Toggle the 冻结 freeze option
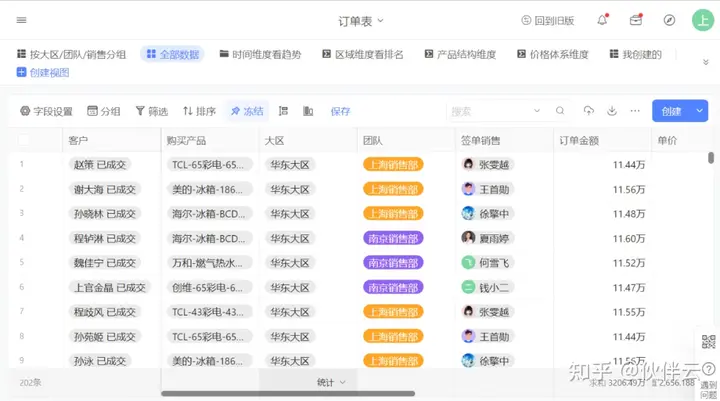The image size is (720, 401). 247,111
